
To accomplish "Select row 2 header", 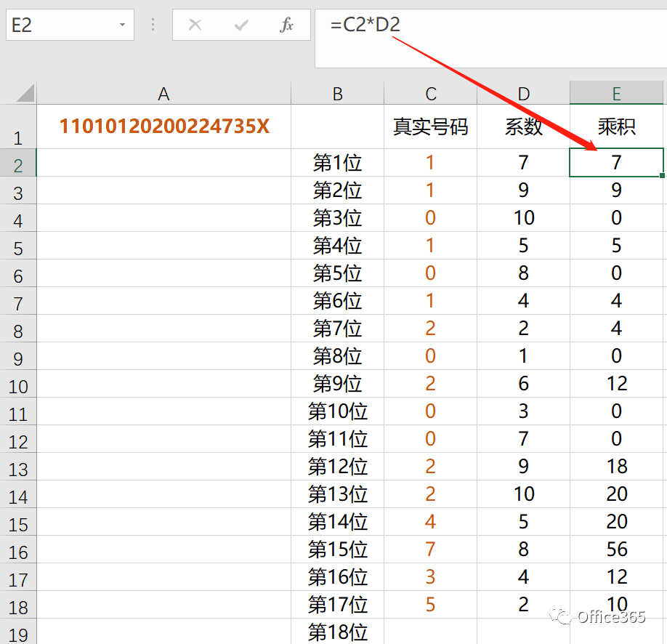I will [x=18, y=163].
